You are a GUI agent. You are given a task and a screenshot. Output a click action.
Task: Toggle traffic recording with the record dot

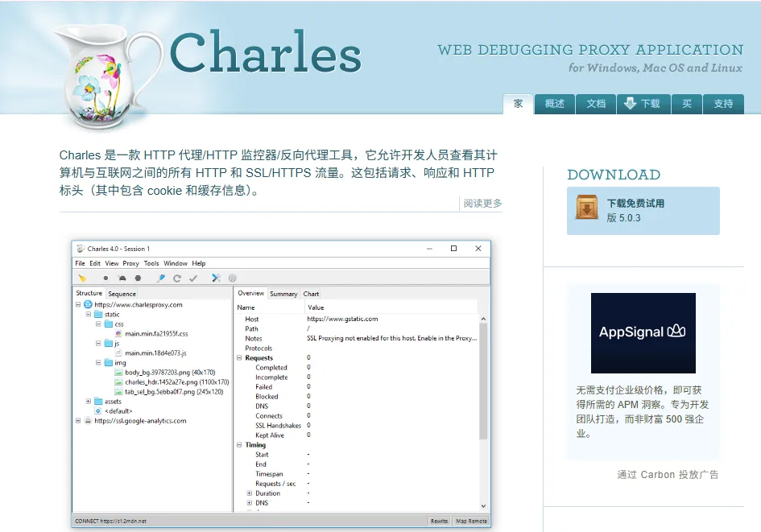(105, 278)
